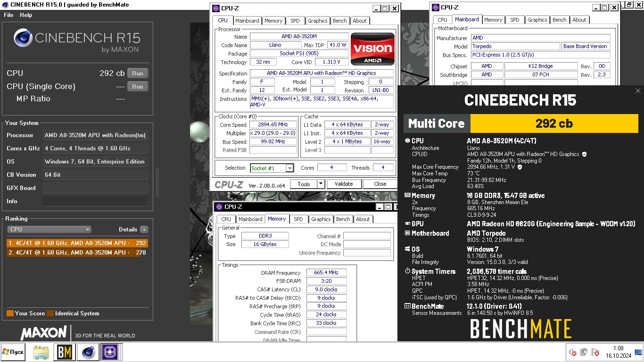This screenshot has height=362, width=644.
Task: Switch to BenchMate BM taskbar icon
Action: tap(65, 352)
